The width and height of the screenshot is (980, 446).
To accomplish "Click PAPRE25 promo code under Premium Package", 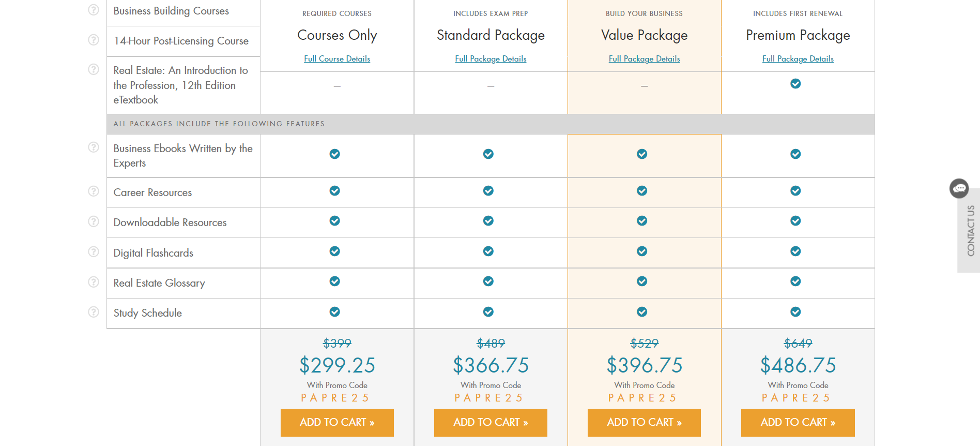I will click(x=796, y=398).
